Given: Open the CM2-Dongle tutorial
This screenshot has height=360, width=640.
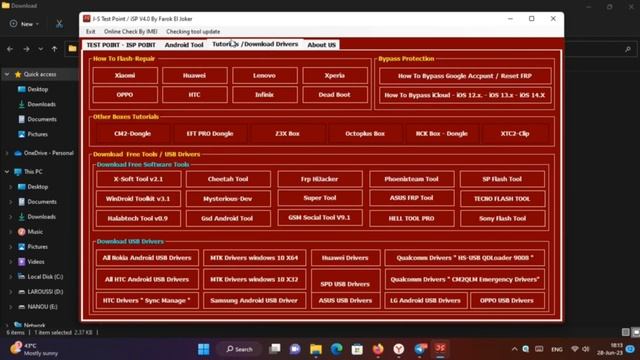Looking at the screenshot, I should (x=133, y=133).
